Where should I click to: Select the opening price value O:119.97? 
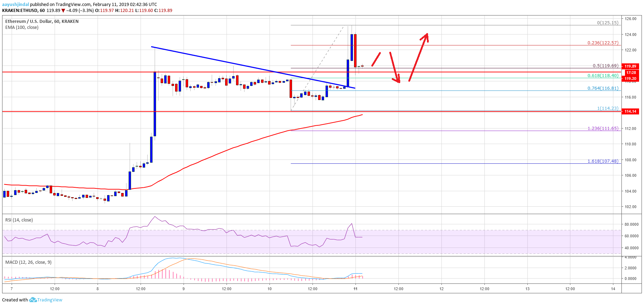(105, 11)
